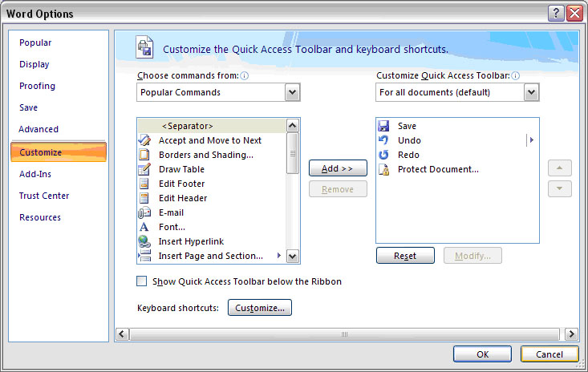Open the Trust Center category
This screenshot has height=372, width=588.
pos(44,196)
